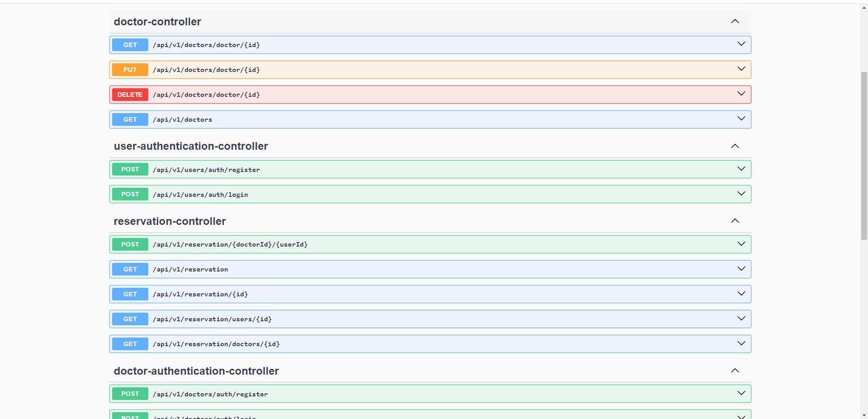Collapse the doctor-controller section arrow
This screenshot has height=419, width=868.
point(735,22)
